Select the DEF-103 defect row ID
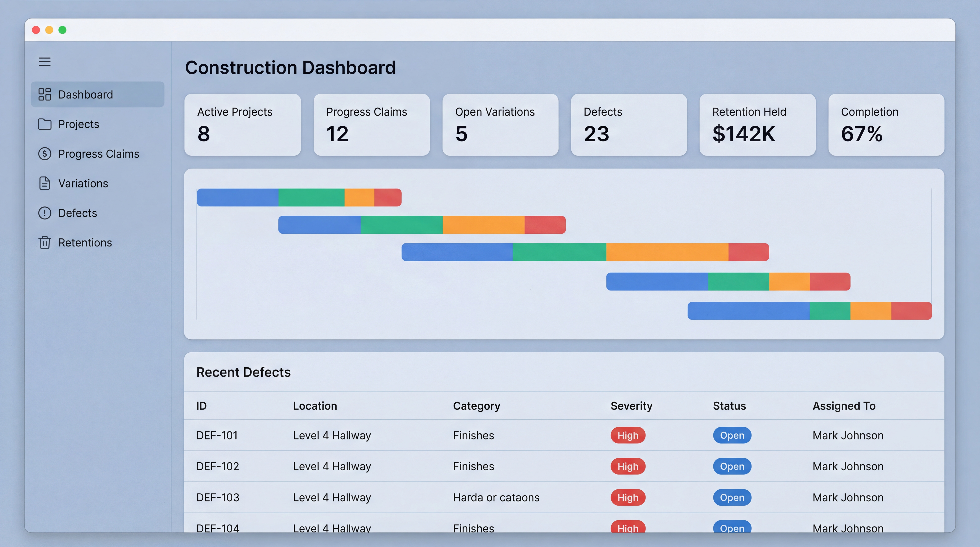Viewport: 980px width, 547px height. pos(218,497)
